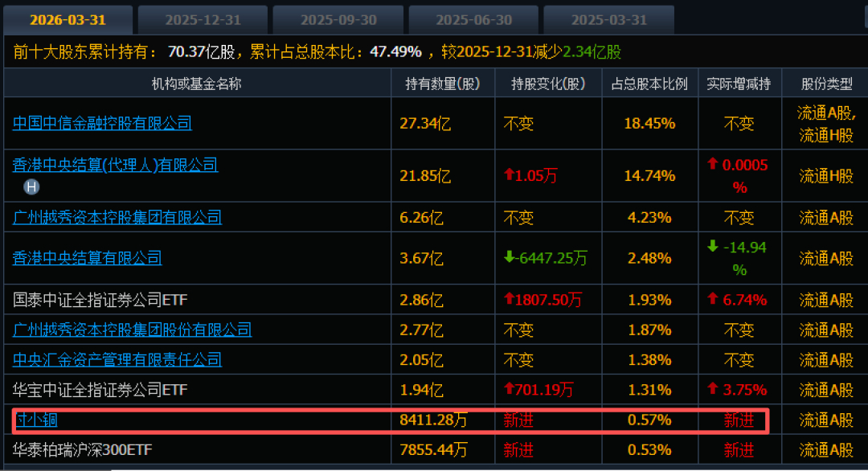Image resolution: width=868 pixels, height=471 pixels.
Task: Open 中国中信金融控股有限公司 shareholder link
Action: pos(102,123)
